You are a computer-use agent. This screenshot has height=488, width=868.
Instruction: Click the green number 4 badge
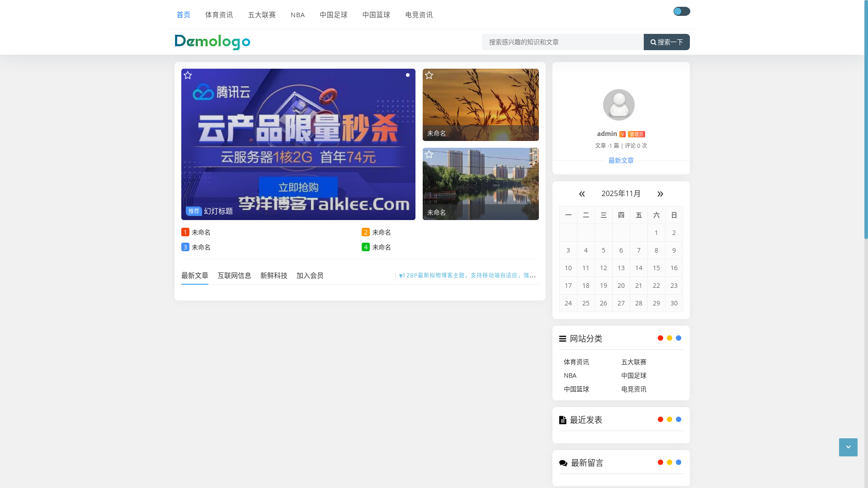tap(366, 247)
